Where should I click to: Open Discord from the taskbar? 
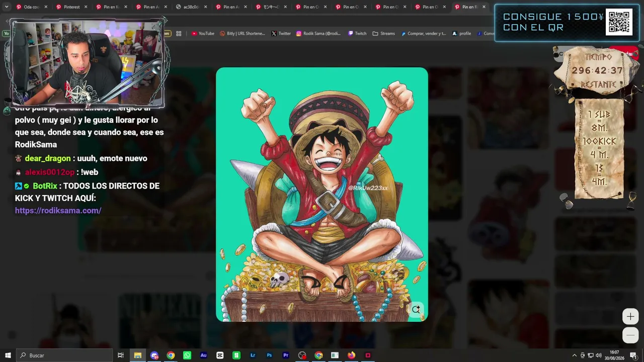point(154,355)
